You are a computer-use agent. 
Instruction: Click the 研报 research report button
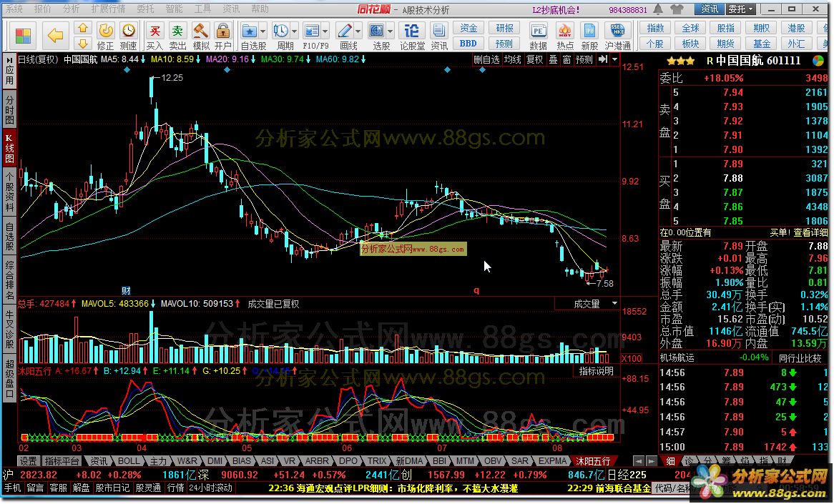pos(504,28)
